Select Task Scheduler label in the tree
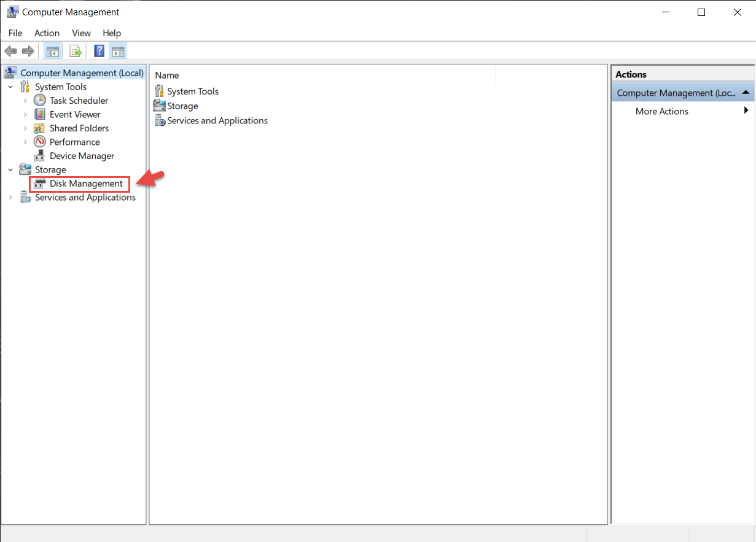Screen dimensions: 756x542 [79, 100]
